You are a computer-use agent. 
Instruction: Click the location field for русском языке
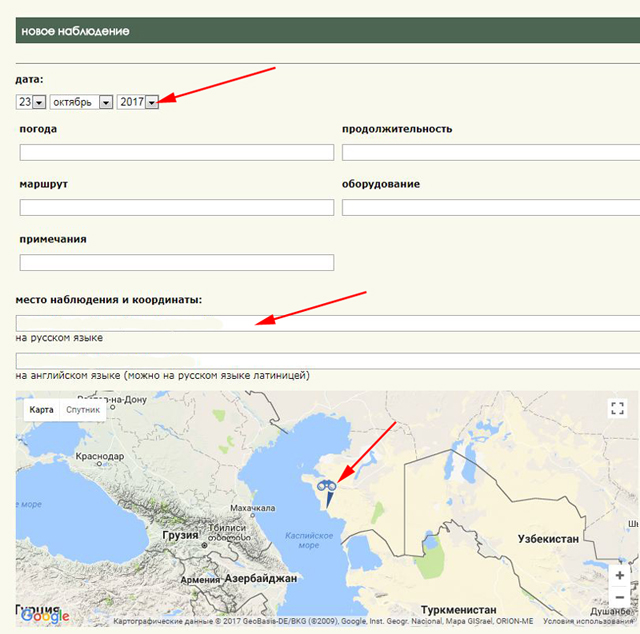[327, 323]
